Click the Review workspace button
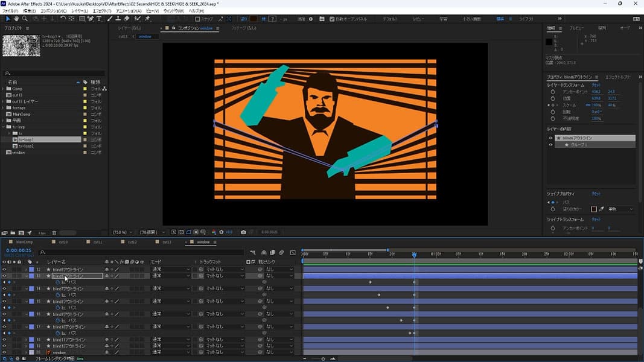 point(418,19)
